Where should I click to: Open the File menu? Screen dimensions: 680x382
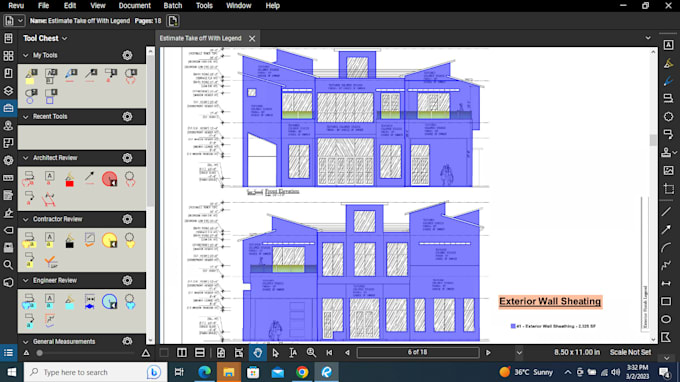coord(43,6)
